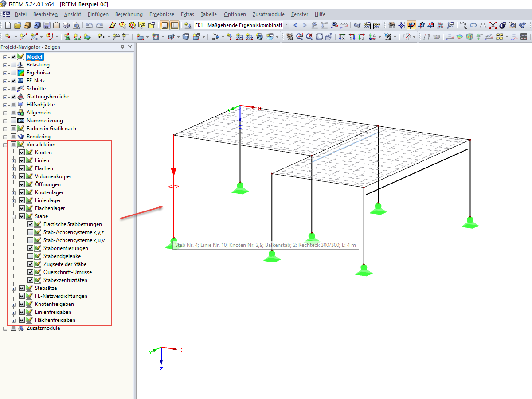Expand the Belastung tree node
This screenshot has height=399, width=532.
(x=5, y=65)
